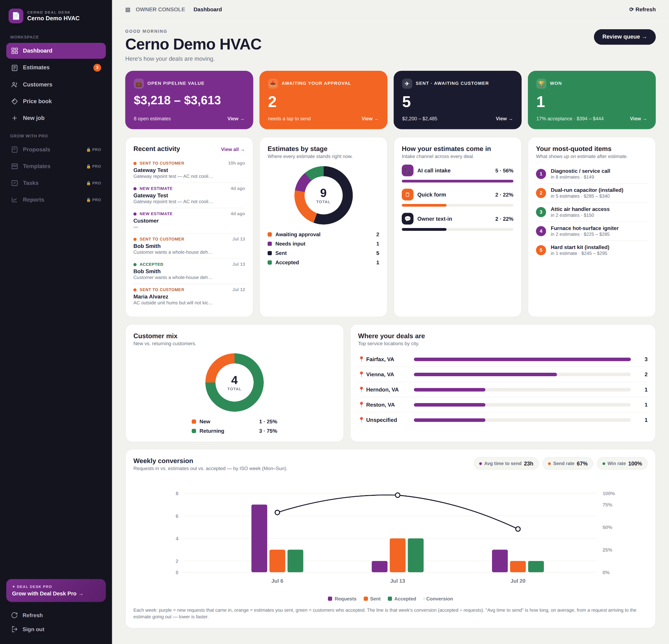Open the Bob Smith ACCEPTED activity entry
The image size is (669, 644).
(x=189, y=271)
